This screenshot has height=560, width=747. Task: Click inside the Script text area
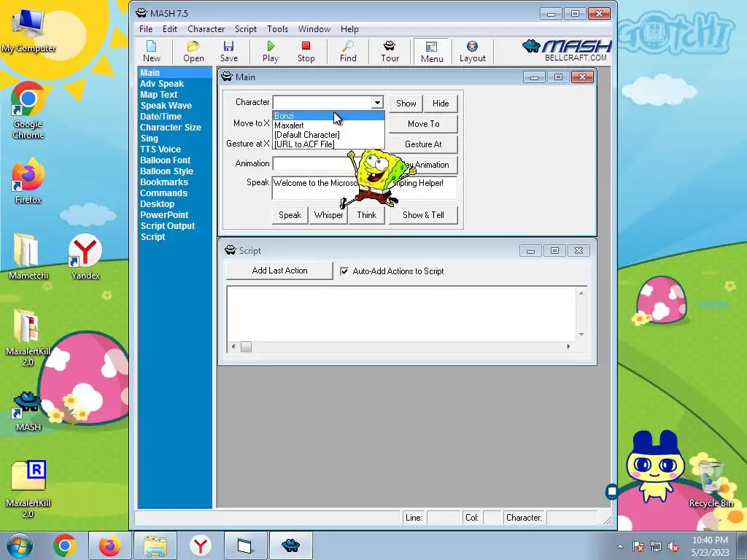[402, 314]
